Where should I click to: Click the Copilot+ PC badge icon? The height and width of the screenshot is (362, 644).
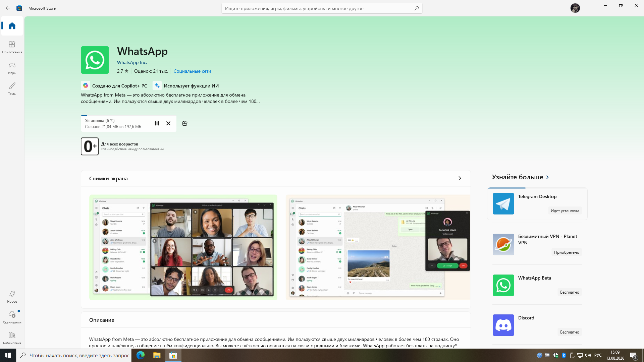click(86, 85)
